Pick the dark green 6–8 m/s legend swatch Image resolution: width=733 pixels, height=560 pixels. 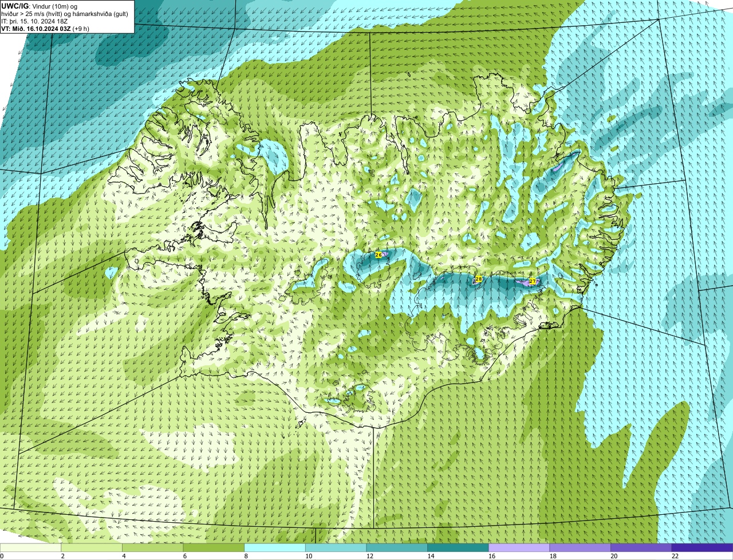coord(214,547)
